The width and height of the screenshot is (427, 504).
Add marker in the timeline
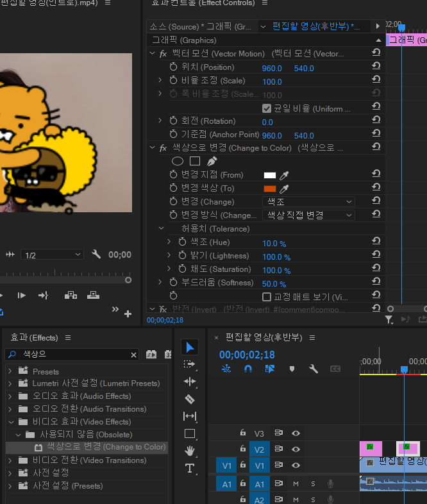[292, 369]
